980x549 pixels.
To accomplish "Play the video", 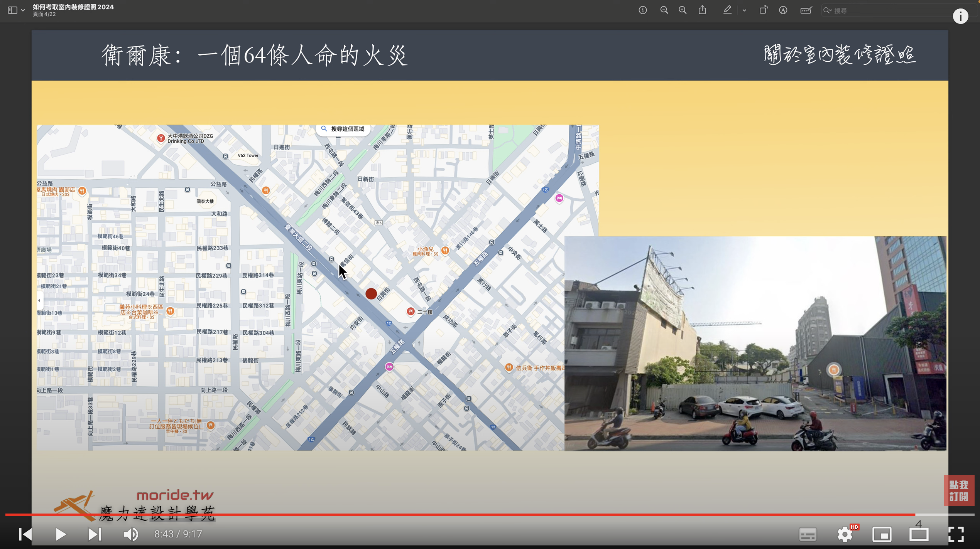I will point(61,534).
